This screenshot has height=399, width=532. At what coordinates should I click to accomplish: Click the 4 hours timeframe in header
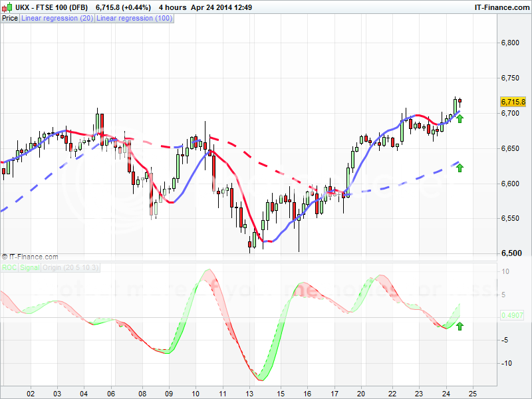(x=171, y=7)
